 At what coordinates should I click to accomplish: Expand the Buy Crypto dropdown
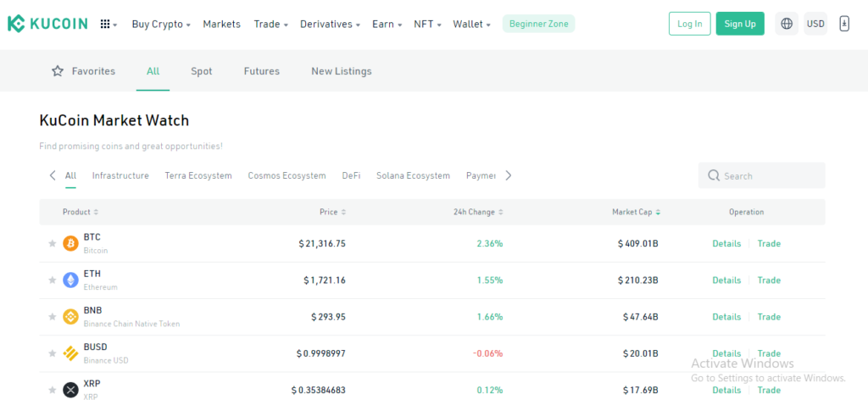[x=161, y=25]
